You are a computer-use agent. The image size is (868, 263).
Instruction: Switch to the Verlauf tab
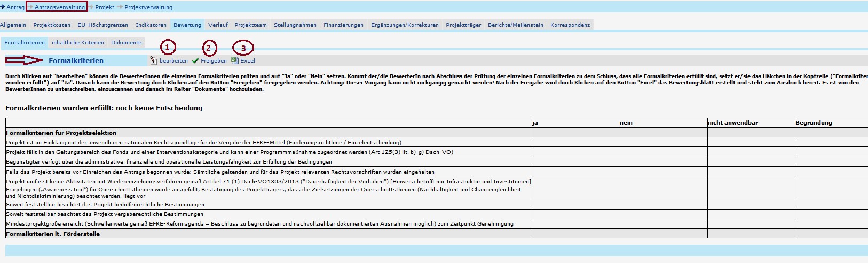[218, 25]
